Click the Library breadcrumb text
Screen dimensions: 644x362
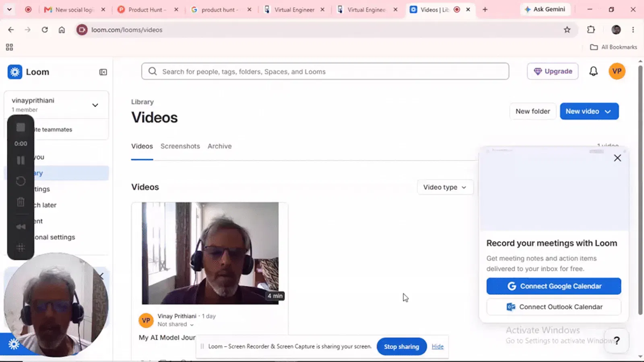click(142, 102)
